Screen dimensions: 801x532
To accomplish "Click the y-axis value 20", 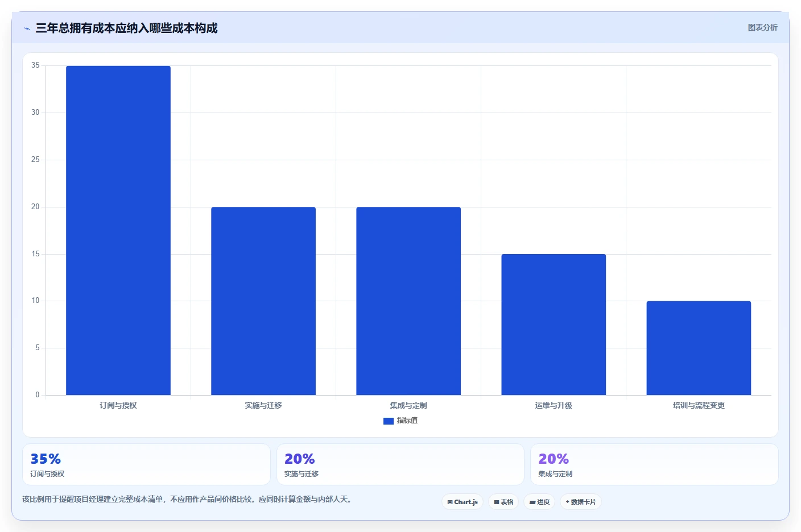I will click(x=35, y=207).
